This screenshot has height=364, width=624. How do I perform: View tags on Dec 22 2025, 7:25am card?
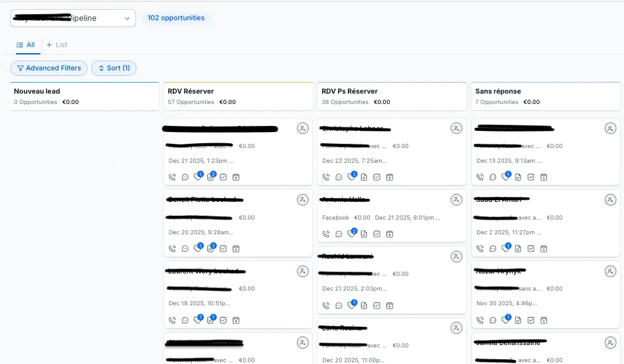[351, 177]
